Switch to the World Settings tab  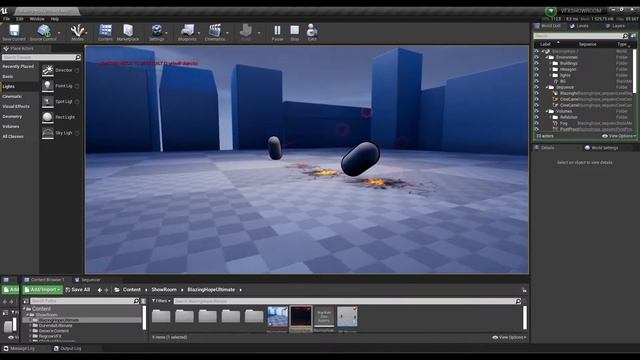point(601,148)
